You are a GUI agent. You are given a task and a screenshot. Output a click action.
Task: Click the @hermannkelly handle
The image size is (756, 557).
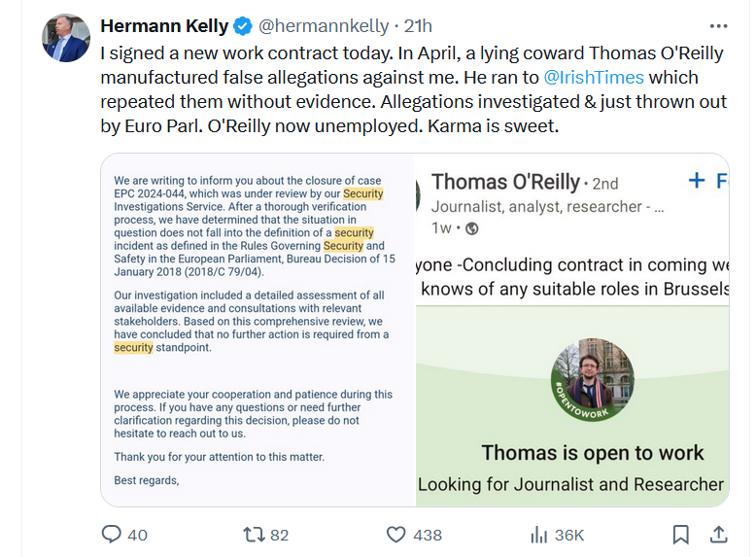point(323,26)
